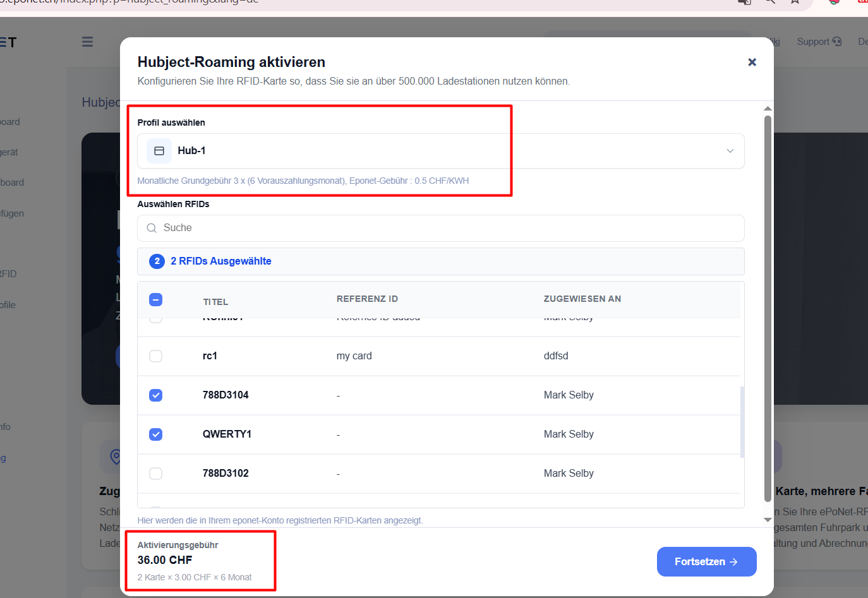
Task: Enable the 788D3102 RFID checkbox
Action: (156, 474)
